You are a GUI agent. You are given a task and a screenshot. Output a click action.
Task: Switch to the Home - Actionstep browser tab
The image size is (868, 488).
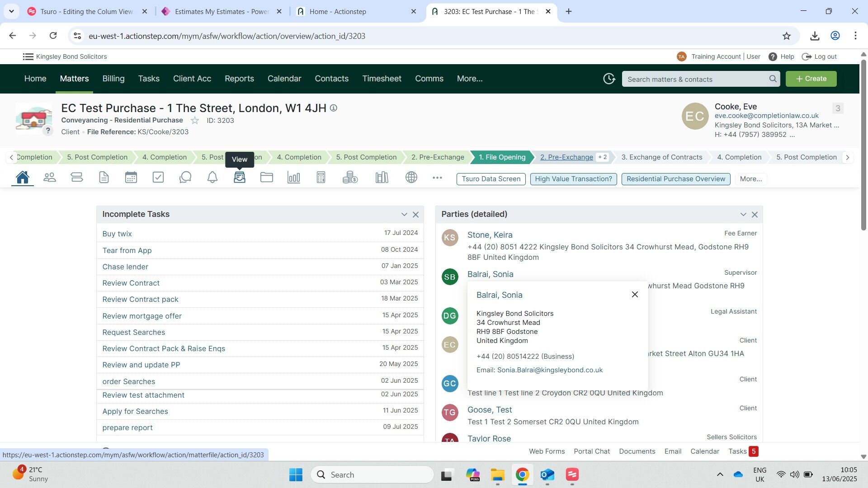338,12
